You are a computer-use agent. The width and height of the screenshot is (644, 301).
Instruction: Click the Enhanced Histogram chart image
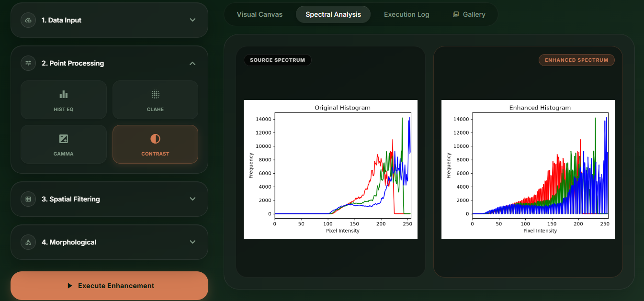click(x=528, y=169)
